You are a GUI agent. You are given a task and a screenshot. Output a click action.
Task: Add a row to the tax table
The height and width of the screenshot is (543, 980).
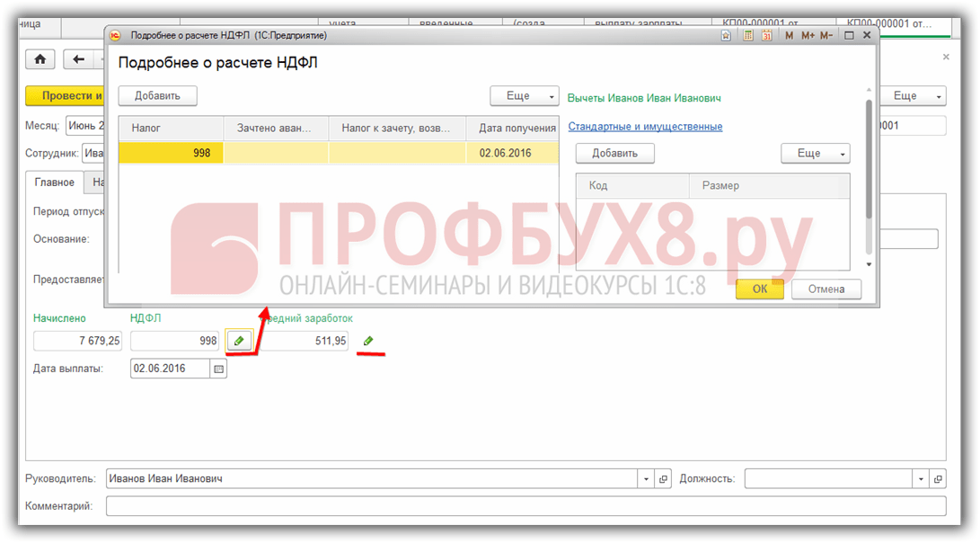[x=157, y=95]
